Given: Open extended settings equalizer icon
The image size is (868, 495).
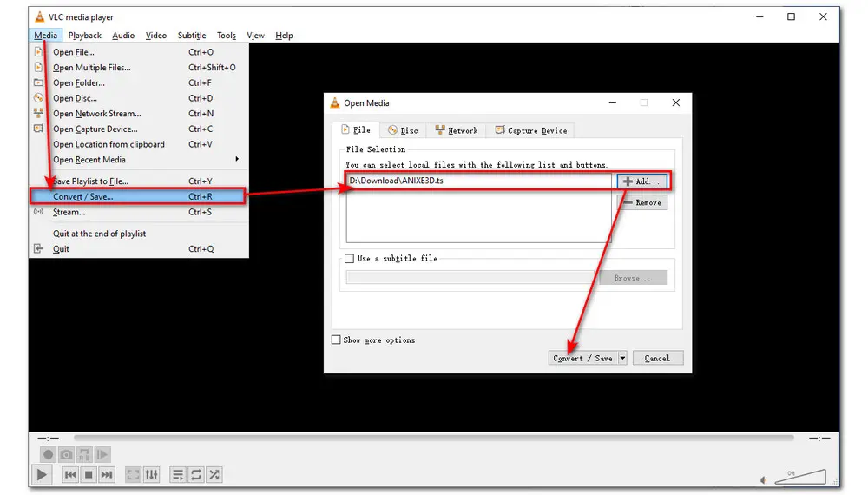Looking at the screenshot, I should (152, 474).
